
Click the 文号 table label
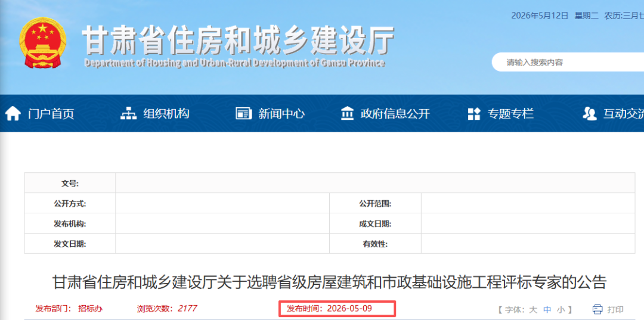(70, 184)
